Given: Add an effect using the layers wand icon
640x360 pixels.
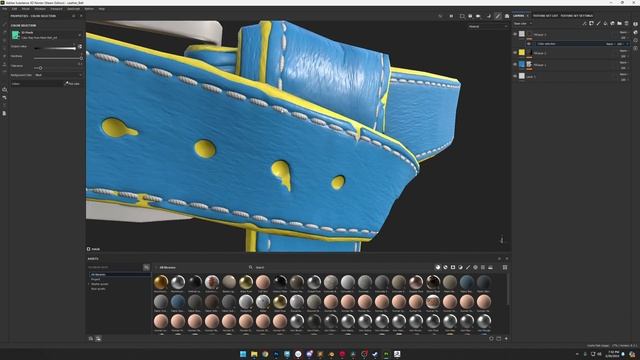Looking at the screenshot, I should click(584, 24).
